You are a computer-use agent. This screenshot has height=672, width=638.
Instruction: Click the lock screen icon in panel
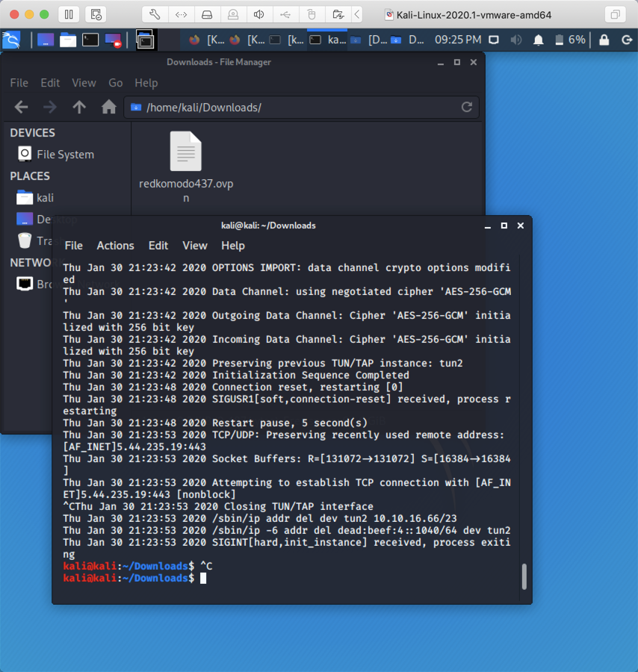pos(604,40)
